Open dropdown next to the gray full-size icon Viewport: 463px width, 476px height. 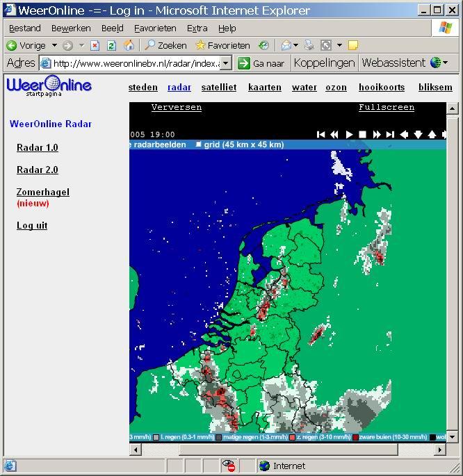coord(339,45)
